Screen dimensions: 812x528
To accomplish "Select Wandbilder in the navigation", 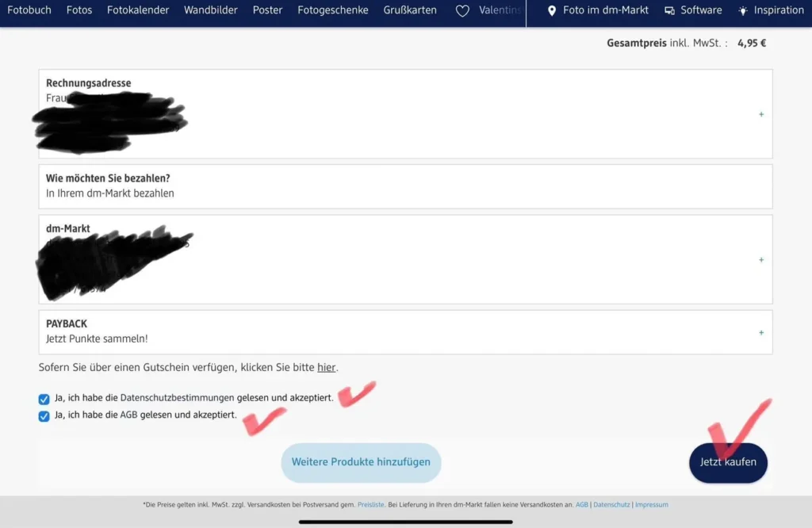I will (x=210, y=10).
